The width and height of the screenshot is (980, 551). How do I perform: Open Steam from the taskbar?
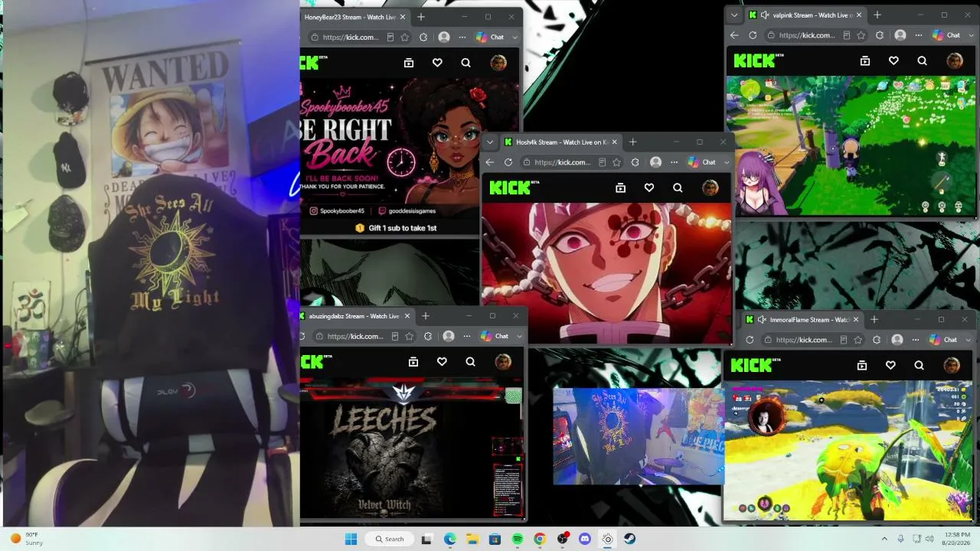click(x=629, y=539)
